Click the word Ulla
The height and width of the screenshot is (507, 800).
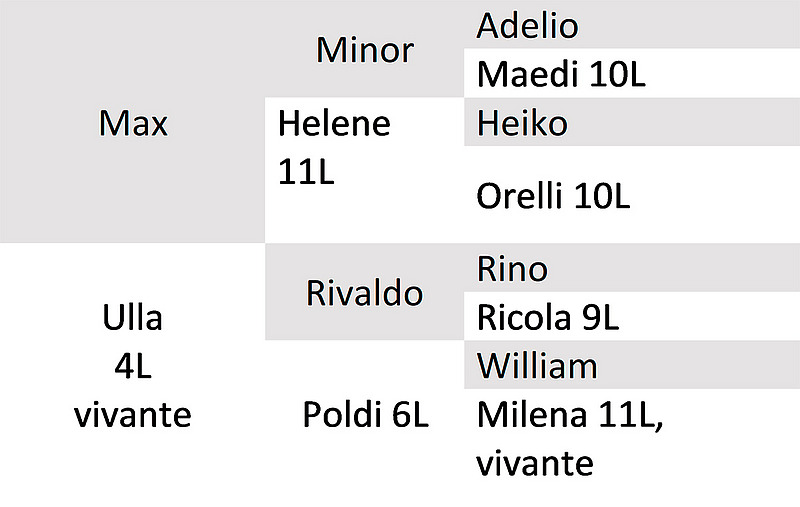tap(133, 317)
